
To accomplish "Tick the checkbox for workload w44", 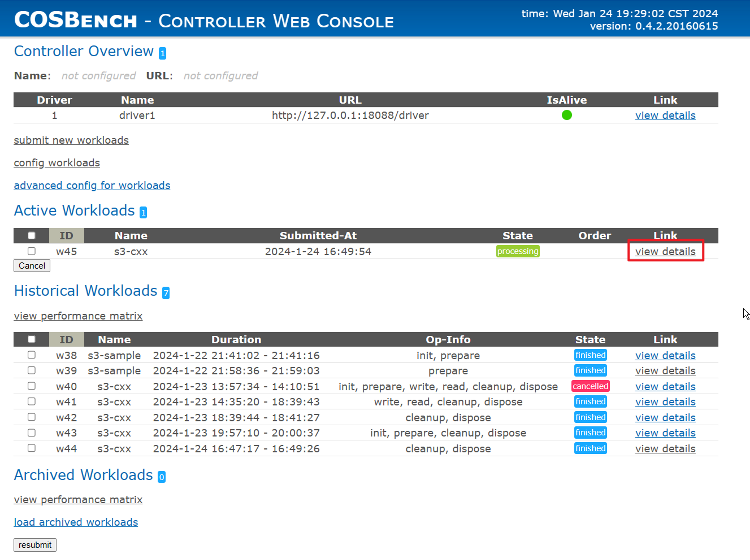I will [32, 448].
